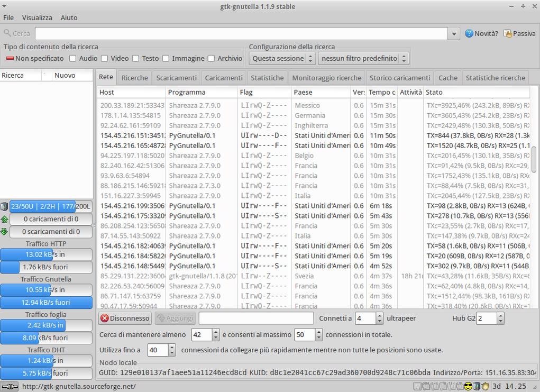This screenshot has height=392, width=540.
Task: Click the sunglasses smiley status icon
Action: 468,387
